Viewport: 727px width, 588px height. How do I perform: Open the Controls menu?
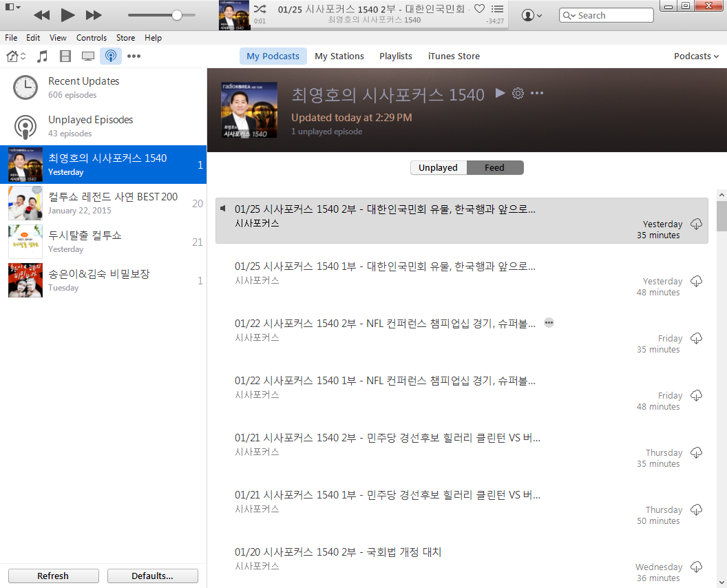(92, 38)
